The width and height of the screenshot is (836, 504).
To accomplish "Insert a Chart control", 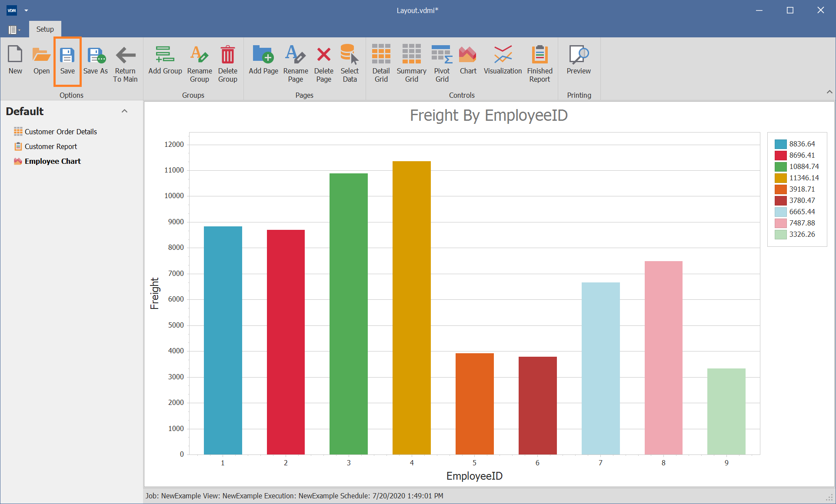I will (x=468, y=61).
